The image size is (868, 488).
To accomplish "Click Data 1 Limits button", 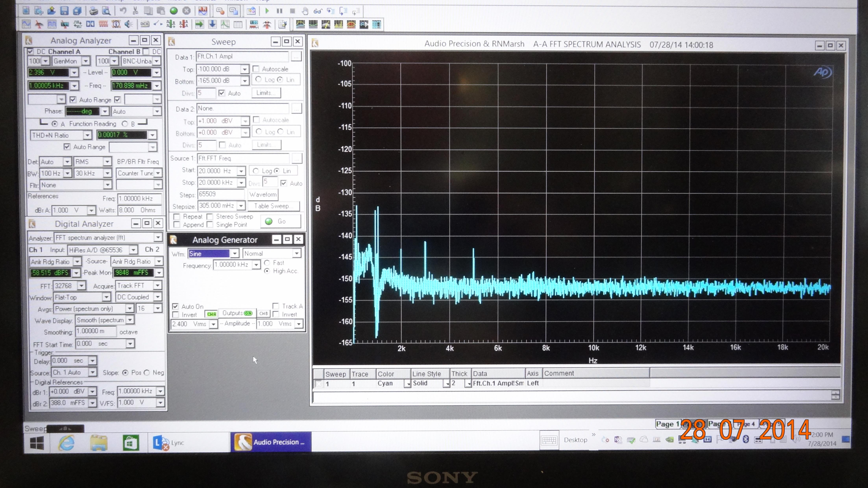I will pos(266,93).
